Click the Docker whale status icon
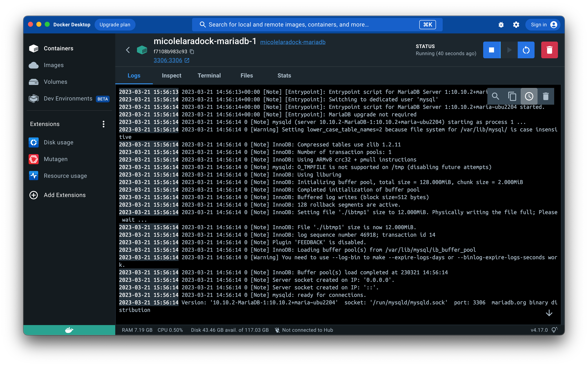 (69, 330)
